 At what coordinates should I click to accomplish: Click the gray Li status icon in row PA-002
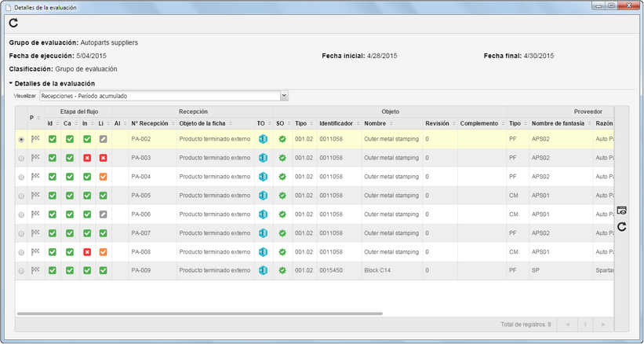(x=103, y=139)
